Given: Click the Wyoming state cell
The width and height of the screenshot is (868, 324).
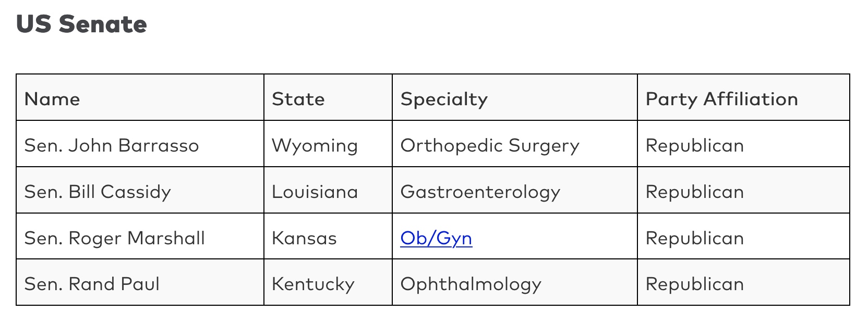Looking at the screenshot, I should (315, 145).
